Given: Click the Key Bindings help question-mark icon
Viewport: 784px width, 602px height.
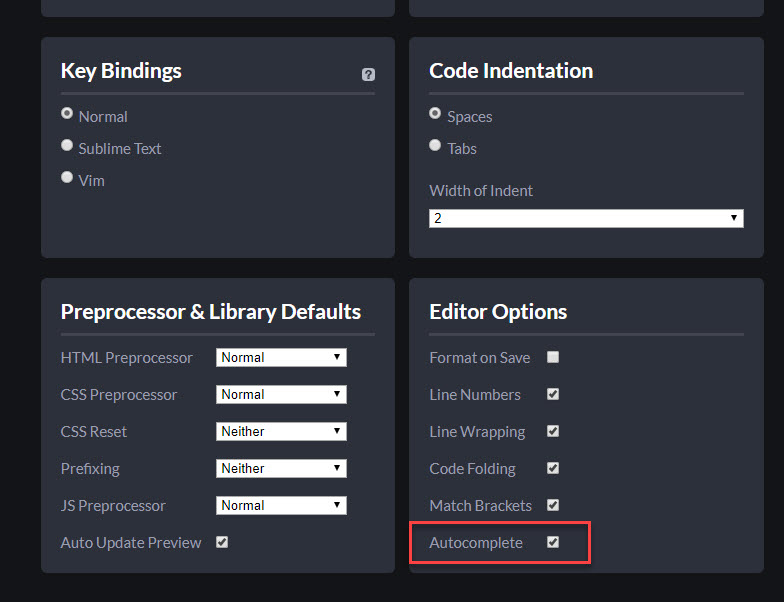Looking at the screenshot, I should pos(368,74).
